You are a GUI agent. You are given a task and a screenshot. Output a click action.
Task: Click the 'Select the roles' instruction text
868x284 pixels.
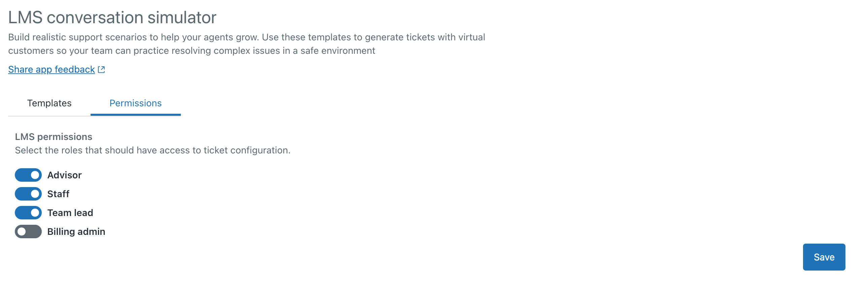coord(152,150)
